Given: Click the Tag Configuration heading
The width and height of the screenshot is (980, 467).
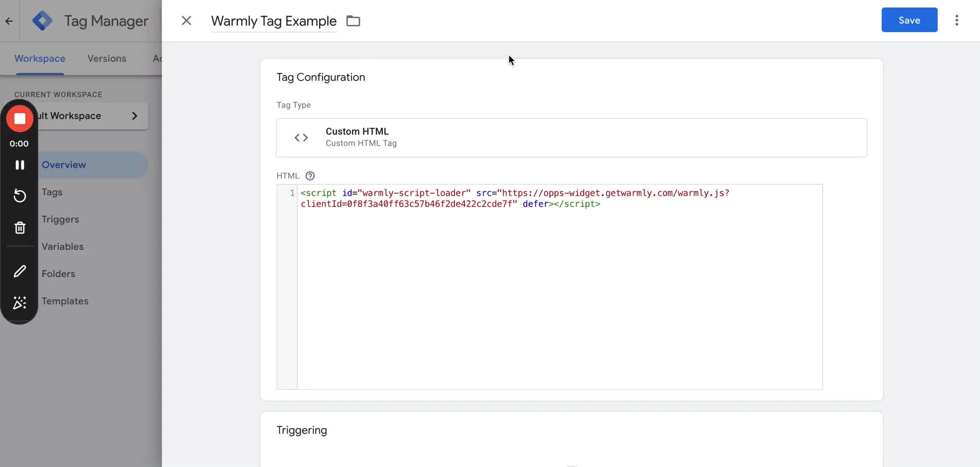Looking at the screenshot, I should pyautogui.click(x=321, y=77).
